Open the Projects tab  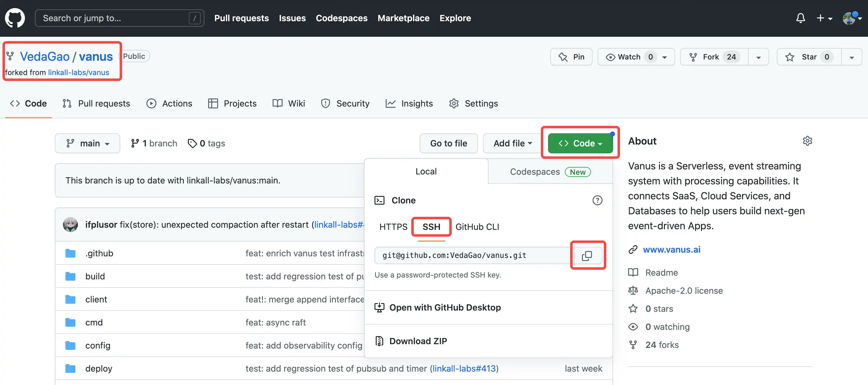point(232,103)
